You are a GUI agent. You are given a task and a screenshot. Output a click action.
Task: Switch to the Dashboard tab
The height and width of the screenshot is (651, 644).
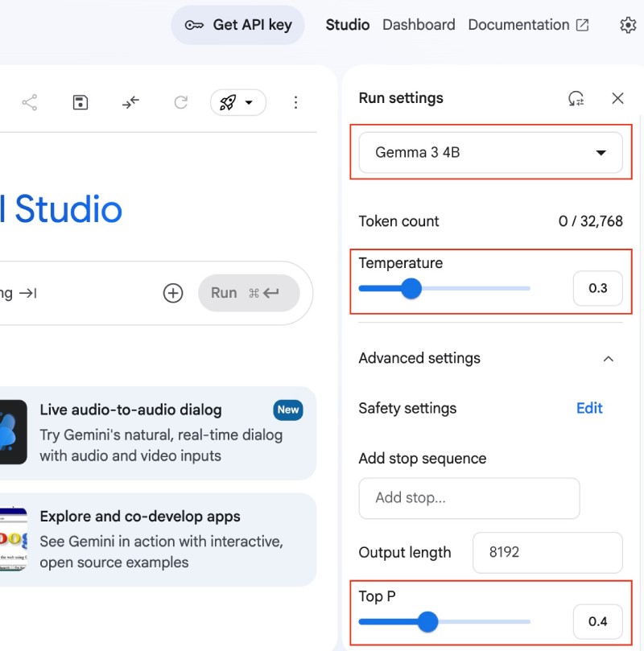pos(419,25)
